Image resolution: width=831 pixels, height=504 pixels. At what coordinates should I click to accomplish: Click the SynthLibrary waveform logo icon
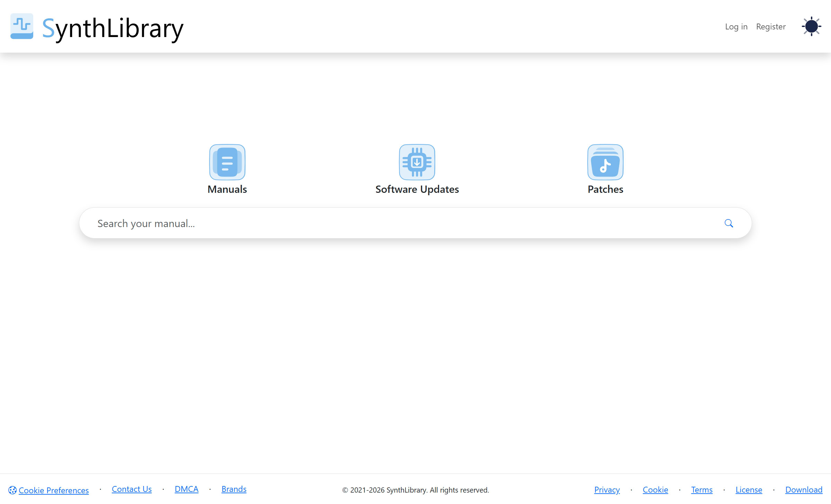point(21,26)
